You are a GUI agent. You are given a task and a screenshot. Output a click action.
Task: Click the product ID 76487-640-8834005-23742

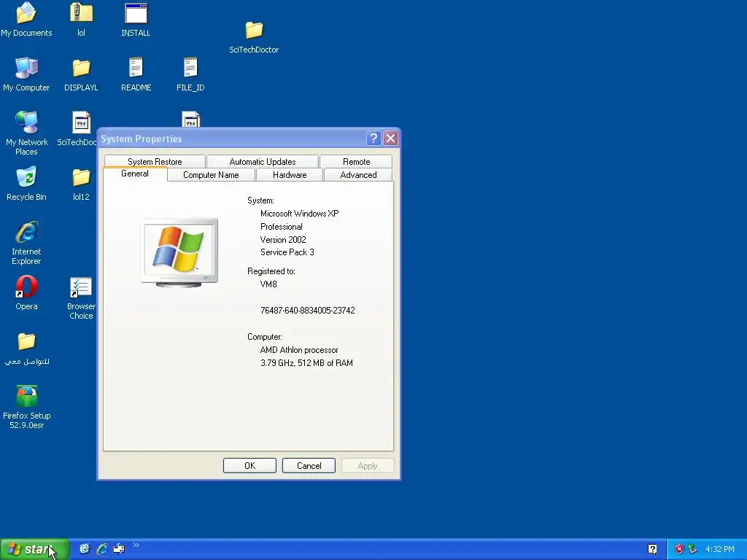[308, 311]
